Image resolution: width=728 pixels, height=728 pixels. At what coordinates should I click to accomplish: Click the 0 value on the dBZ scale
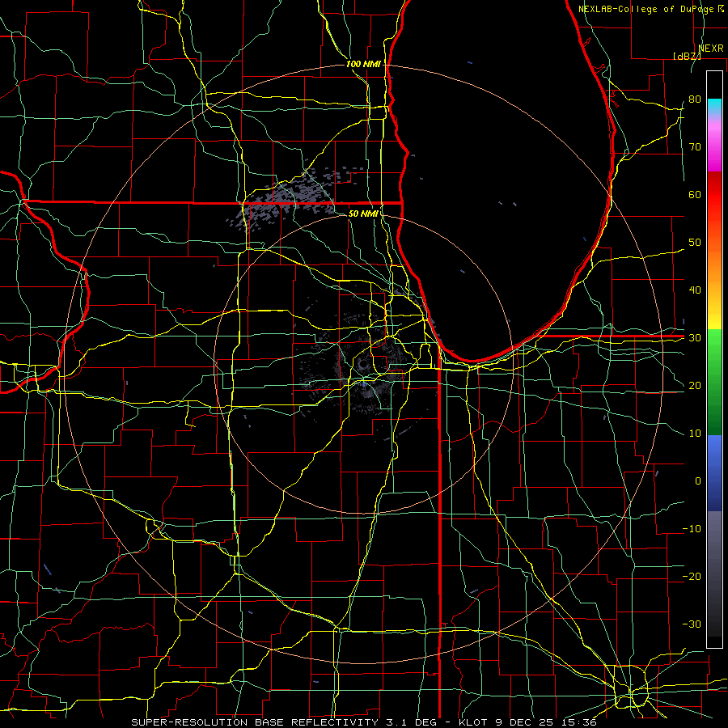point(698,481)
